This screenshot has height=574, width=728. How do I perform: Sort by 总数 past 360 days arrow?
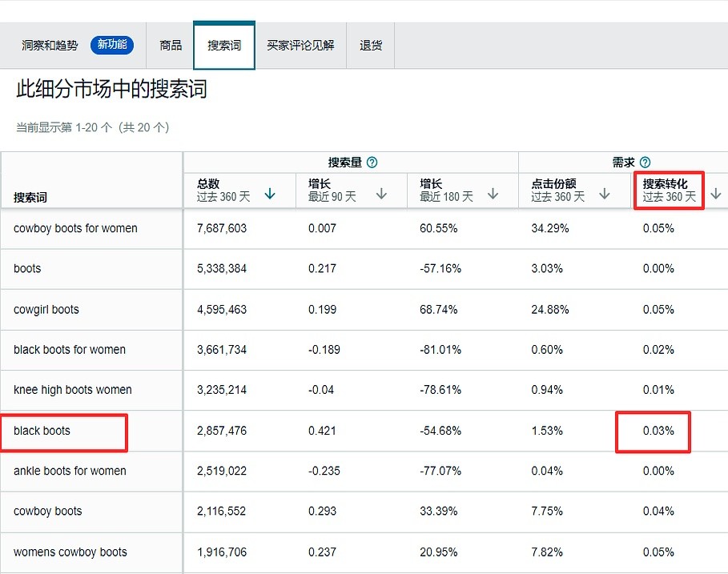coord(270,194)
